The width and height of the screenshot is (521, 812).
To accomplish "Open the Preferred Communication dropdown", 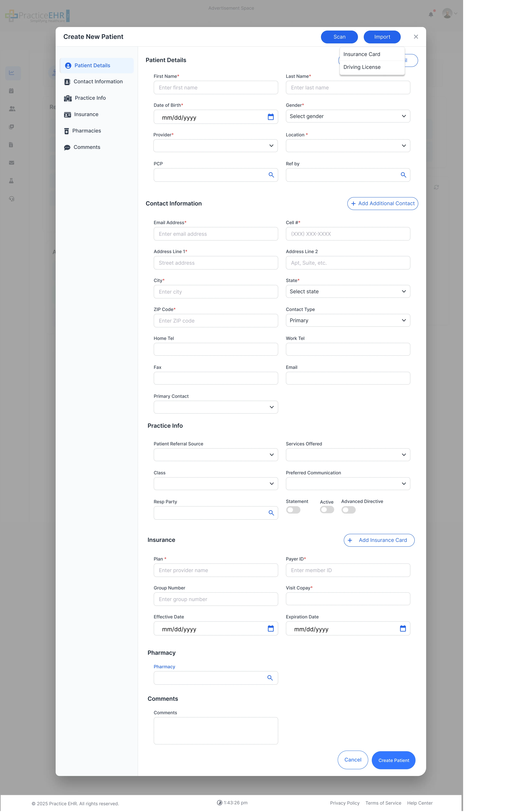I will [x=348, y=484].
